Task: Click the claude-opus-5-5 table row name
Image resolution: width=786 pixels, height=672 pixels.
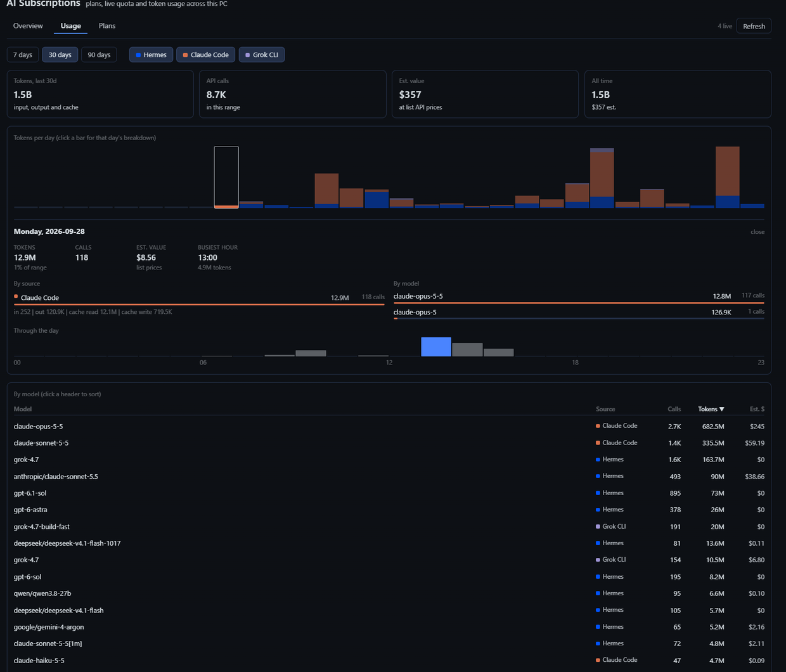Action: 38,427
